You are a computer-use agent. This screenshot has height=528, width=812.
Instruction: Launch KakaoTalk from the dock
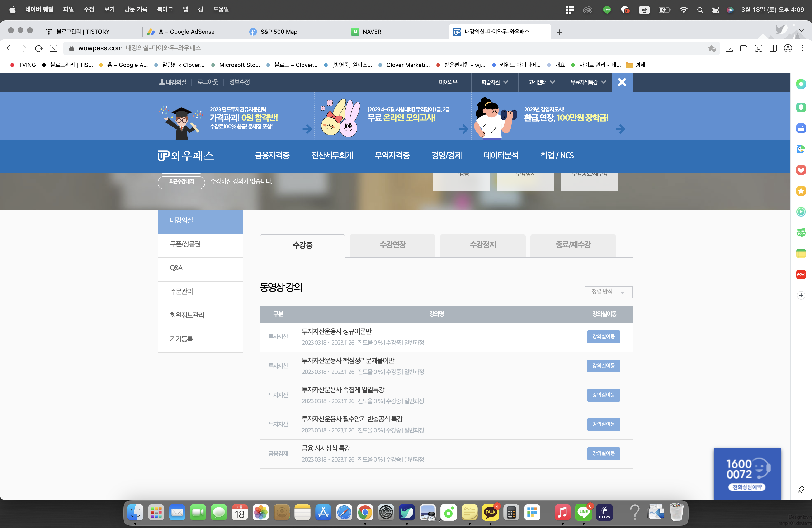coord(490,512)
